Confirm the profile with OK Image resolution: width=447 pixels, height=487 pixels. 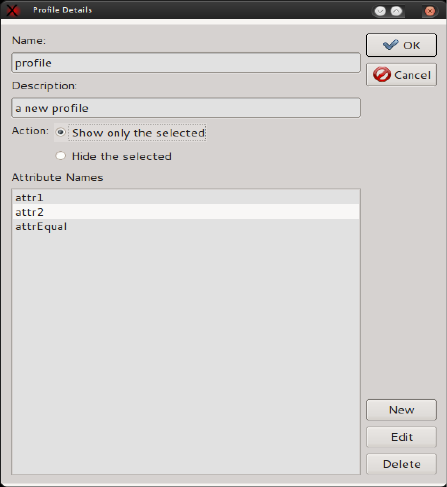point(401,45)
